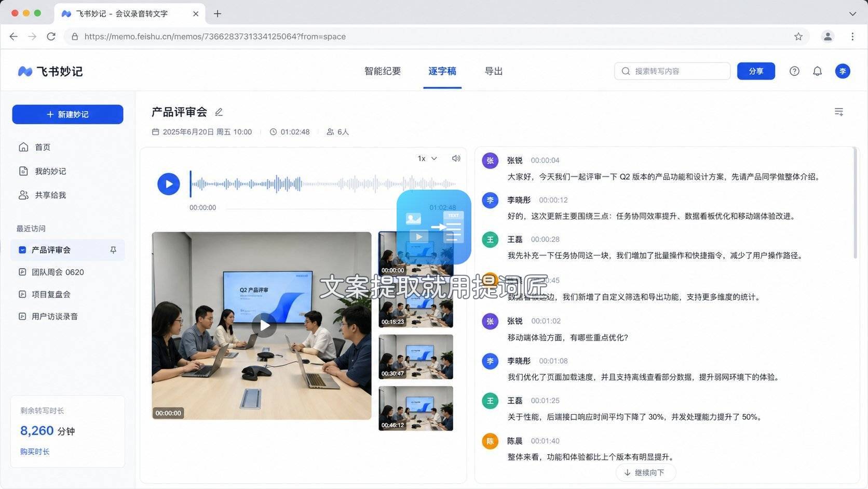
Task: Create a new memo with 新建妙记
Action: click(x=67, y=114)
